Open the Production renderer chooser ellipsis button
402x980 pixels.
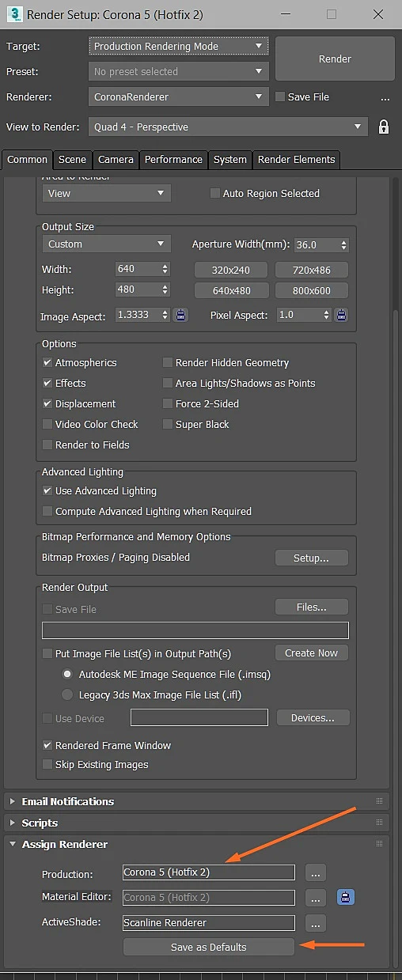click(x=316, y=873)
